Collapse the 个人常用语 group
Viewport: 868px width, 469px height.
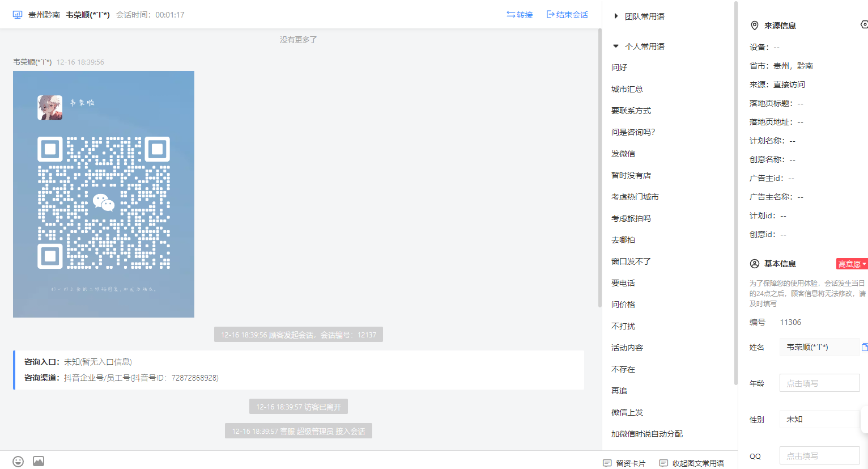[640, 47]
